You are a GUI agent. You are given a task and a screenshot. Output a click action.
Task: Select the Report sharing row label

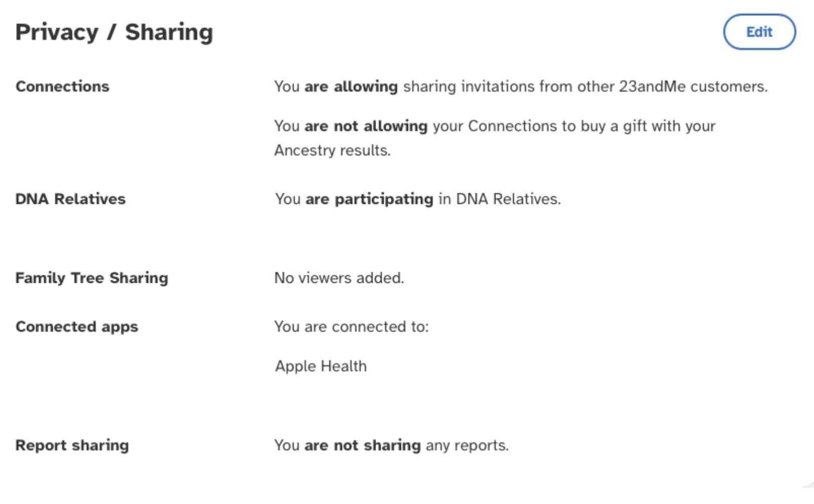72,445
